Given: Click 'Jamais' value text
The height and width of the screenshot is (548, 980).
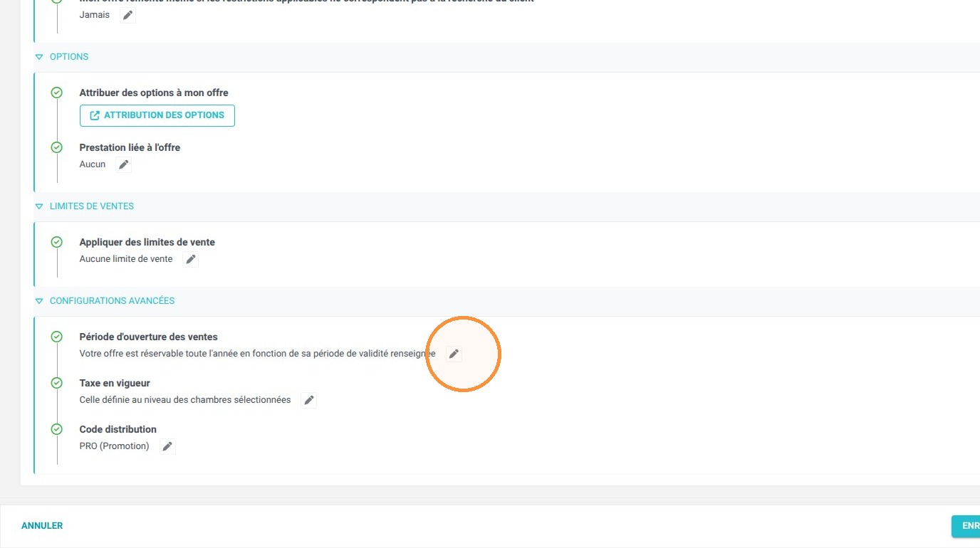Looking at the screenshot, I should [x=95, y=15].
